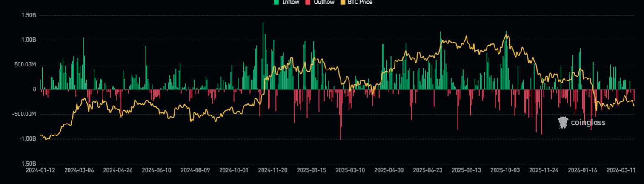
Task: Click the 500.00M y-axis label
Action: point(26,65)
